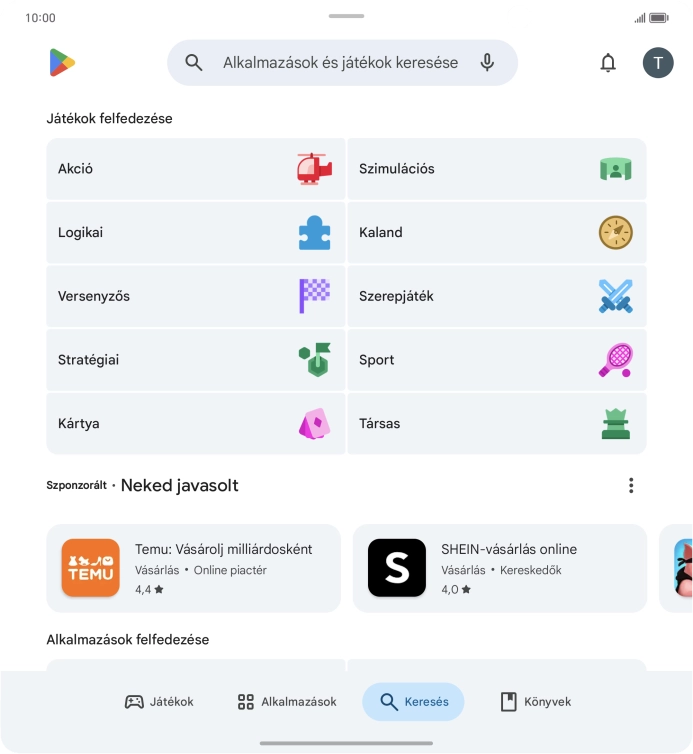Open the account avatar labeled T
This screenshot has width=693, height=754.
tap(658, 63)
